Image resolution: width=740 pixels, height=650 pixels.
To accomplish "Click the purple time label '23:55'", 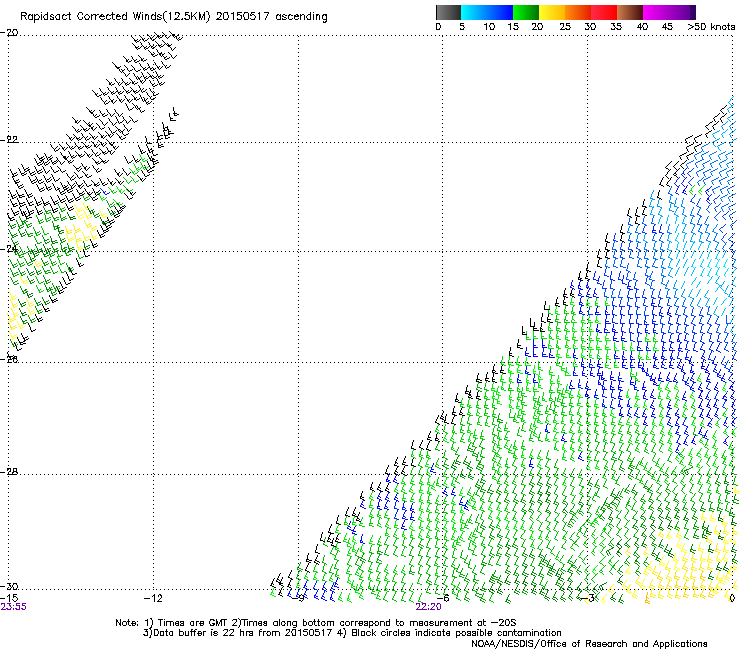I will 13,607.
